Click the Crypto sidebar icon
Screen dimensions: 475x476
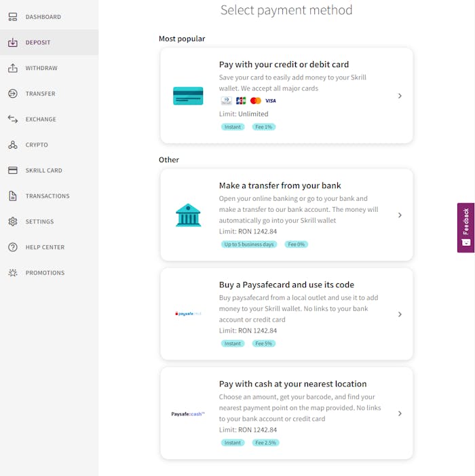13,145
